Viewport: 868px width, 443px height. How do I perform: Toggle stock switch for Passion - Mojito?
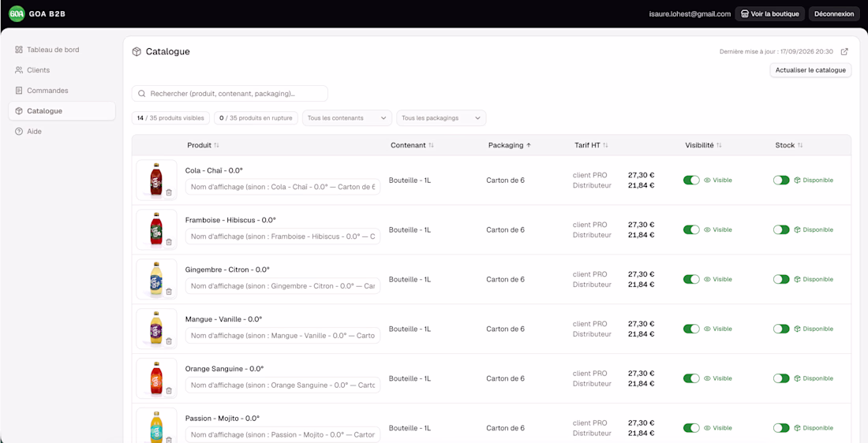pyautogui.click(x=781, y=428)
